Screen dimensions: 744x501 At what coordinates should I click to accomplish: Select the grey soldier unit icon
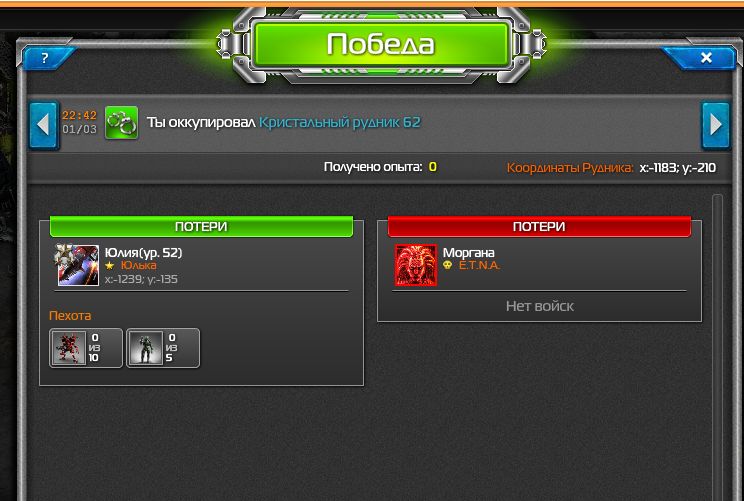tap(146, 348)
